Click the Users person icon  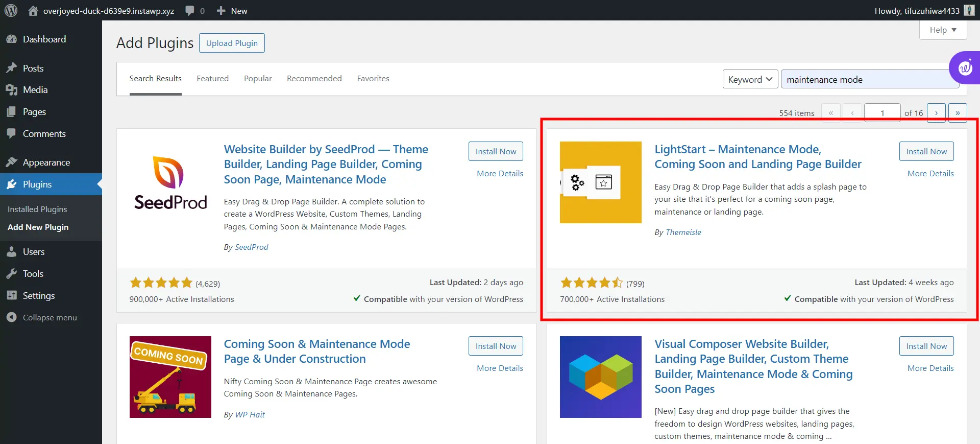11,251
